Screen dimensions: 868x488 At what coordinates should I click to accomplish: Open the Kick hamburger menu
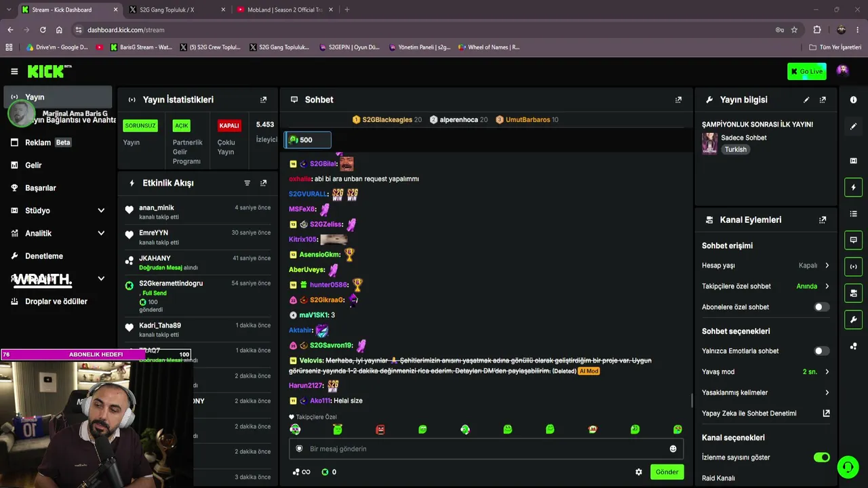click(x=14, y=71)
